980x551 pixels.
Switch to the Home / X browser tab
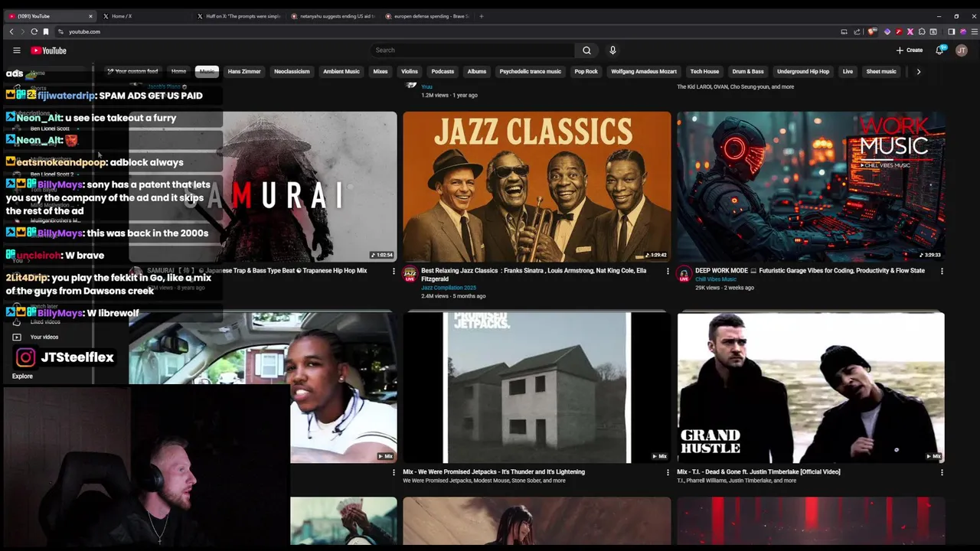coord(143,16)
